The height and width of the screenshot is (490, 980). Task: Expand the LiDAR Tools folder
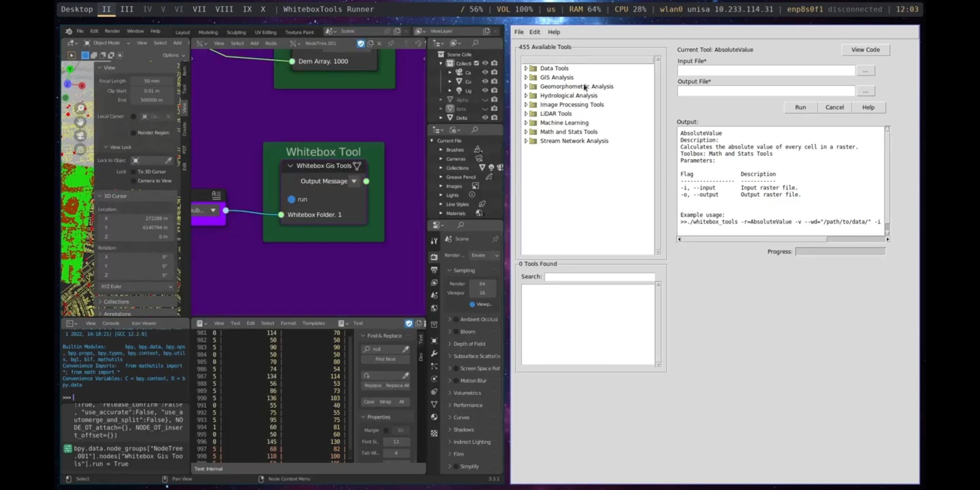526,113
